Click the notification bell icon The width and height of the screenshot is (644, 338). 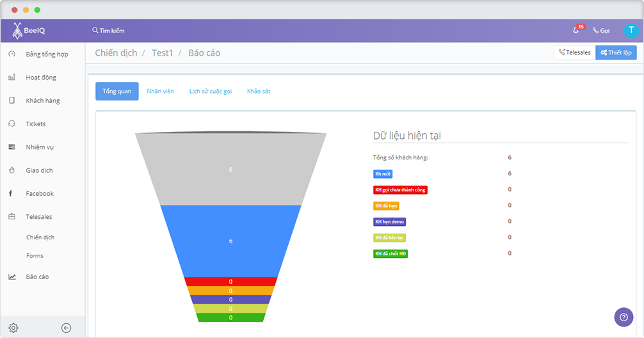pyautogui.click(x=576, y=30)
